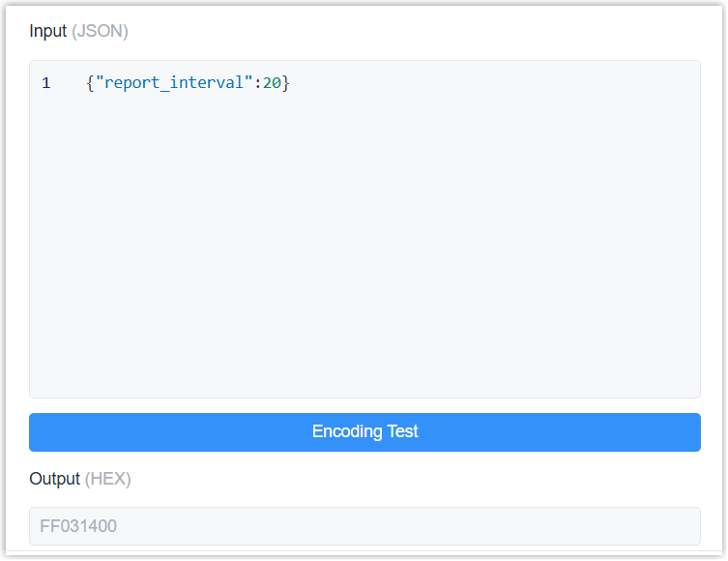728x561 pixels.
Task: Click the closing curly brace in the editor
Action: [x=286, y=83]
